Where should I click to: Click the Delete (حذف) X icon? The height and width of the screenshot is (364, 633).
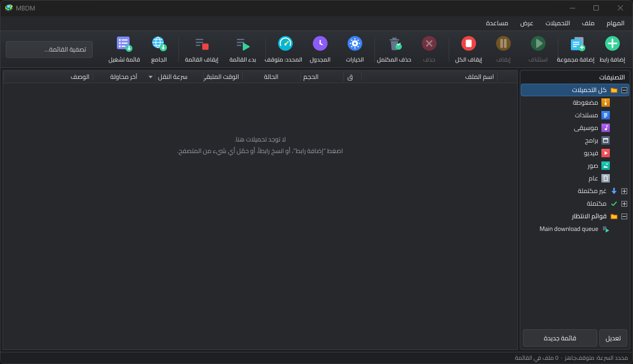(429, 44)
